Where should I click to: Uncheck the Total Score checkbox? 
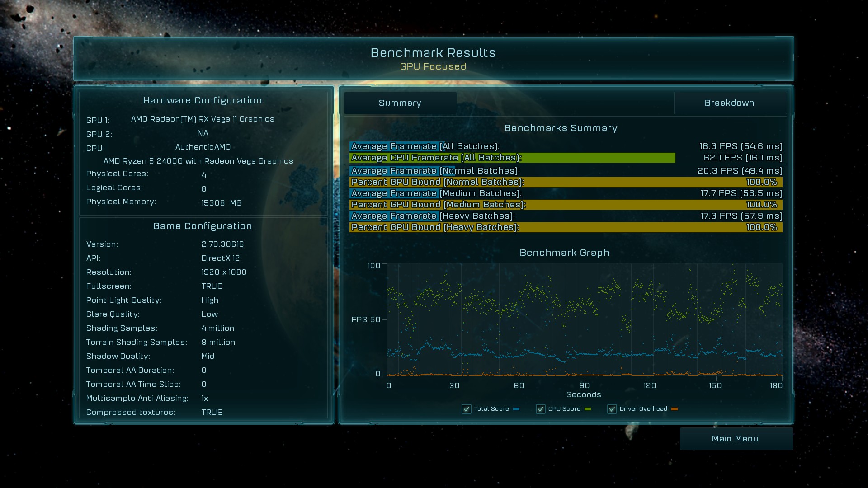click(x=466, y=409)
